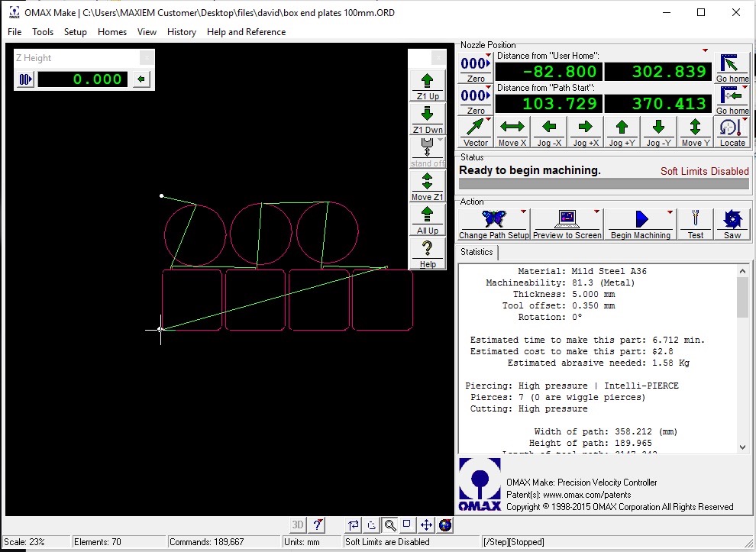Click the 302.839 User Home Y readout
The image size is (756, 552).
point(658,71)
